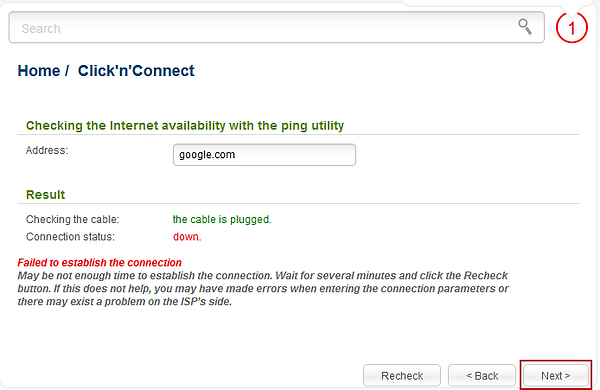Focus the Search input box

coord(277,27)
